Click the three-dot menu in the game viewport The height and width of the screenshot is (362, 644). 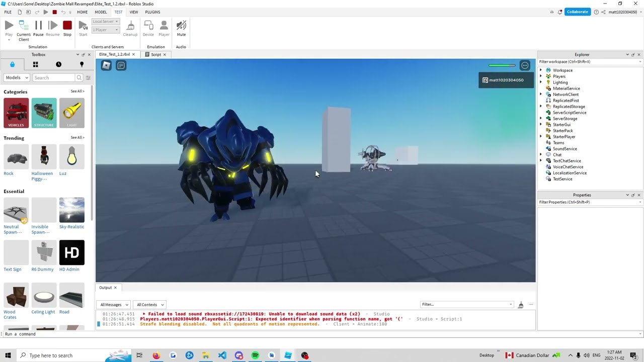(x=525, y=65)
